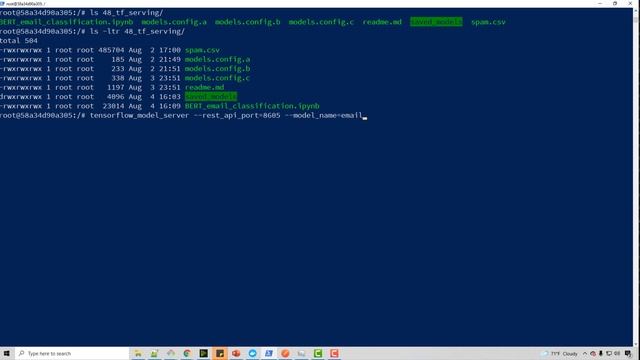Restore down the terminal window
Screen dimensions: 640x360
(615, 4)
